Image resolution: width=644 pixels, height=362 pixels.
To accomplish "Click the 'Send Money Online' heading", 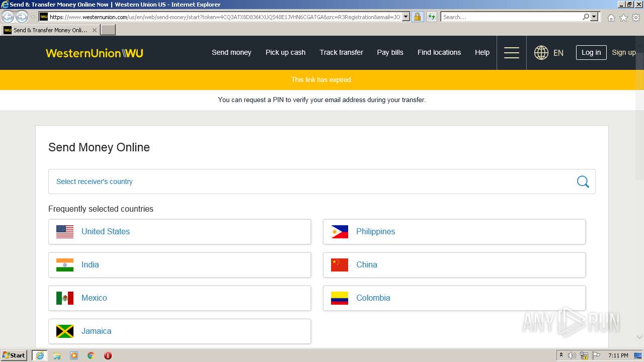I will click(99, 147).
